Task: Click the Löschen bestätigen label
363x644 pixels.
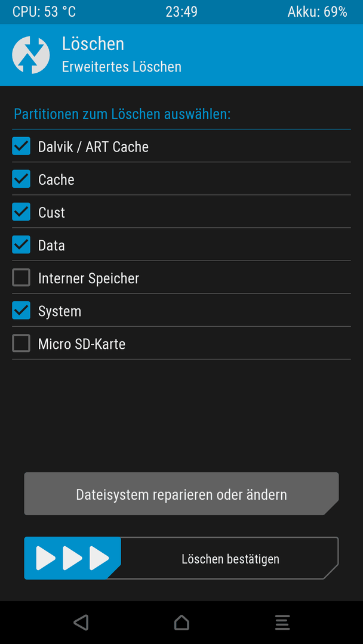Action: coord(230,559)
